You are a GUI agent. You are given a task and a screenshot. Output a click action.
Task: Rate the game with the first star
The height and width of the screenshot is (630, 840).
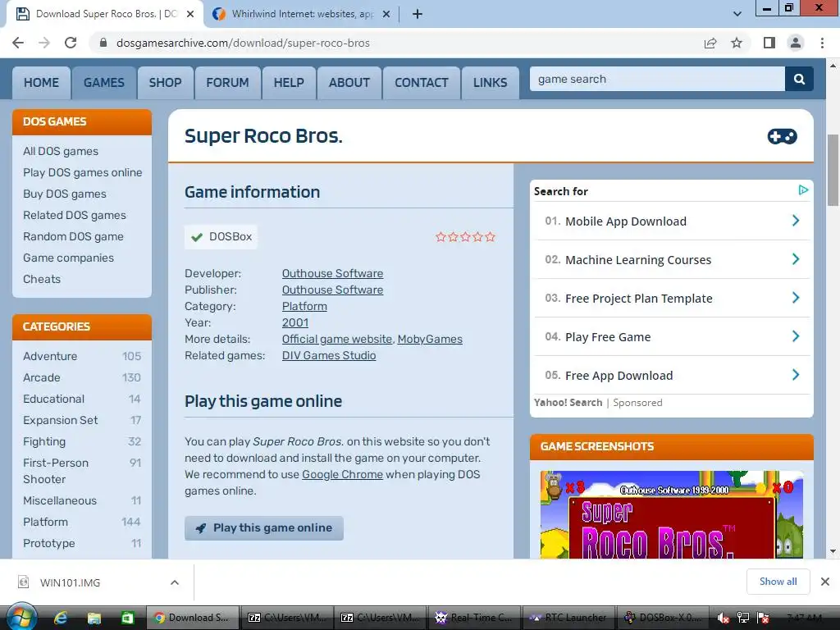click(x=441, y=237)
